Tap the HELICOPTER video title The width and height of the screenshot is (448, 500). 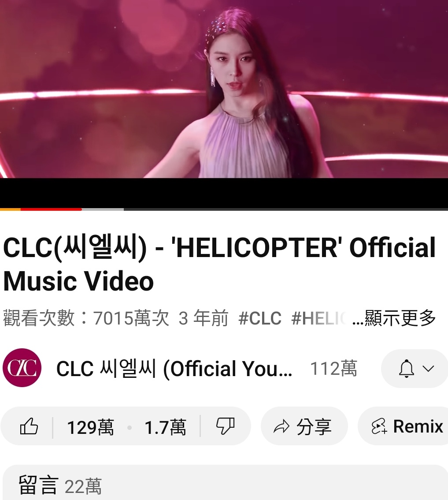point(219,264)
